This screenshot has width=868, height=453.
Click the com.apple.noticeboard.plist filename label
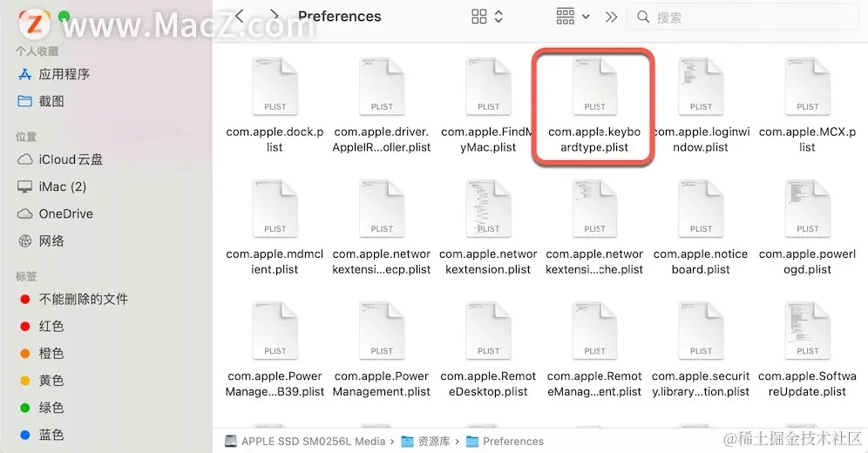(x=701, y=261)
